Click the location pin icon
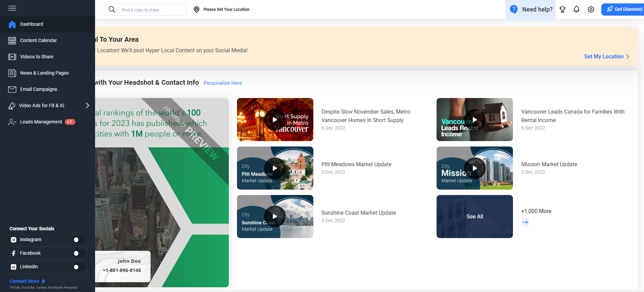The image size is (644, 292). coord(197,9)
